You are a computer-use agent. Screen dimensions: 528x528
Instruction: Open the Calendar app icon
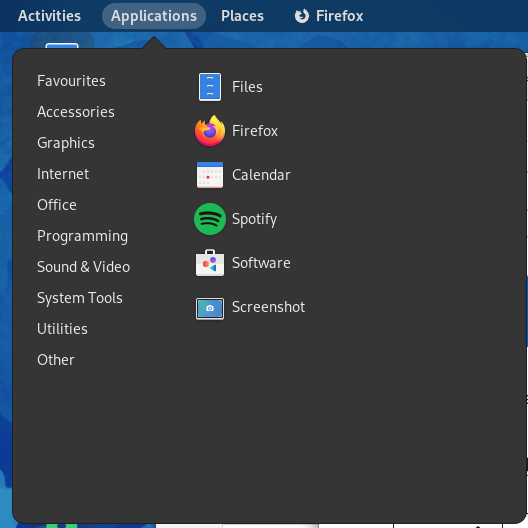(x=209, y=175)
